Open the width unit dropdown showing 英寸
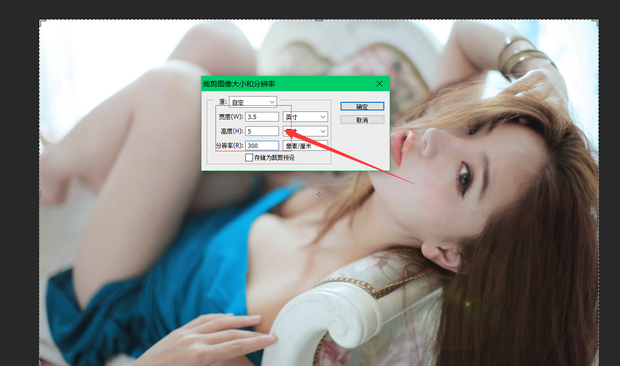The width and height of the screenshot is (620, 366). 305,117
